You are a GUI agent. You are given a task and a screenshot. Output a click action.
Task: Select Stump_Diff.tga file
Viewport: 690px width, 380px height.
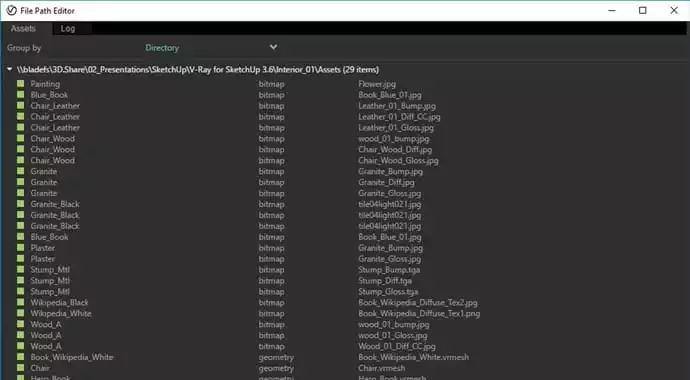[x=385, y=281]
